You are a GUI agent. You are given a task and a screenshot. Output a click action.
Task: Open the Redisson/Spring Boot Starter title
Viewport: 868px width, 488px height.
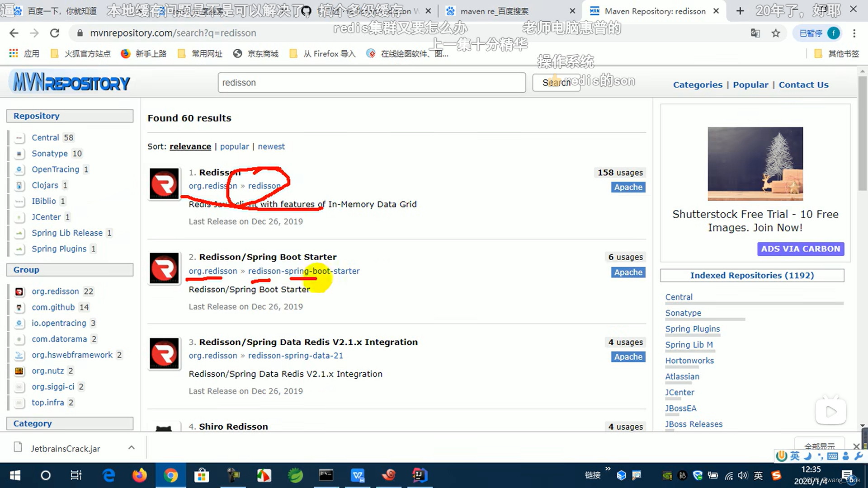(x=268, y=257)
